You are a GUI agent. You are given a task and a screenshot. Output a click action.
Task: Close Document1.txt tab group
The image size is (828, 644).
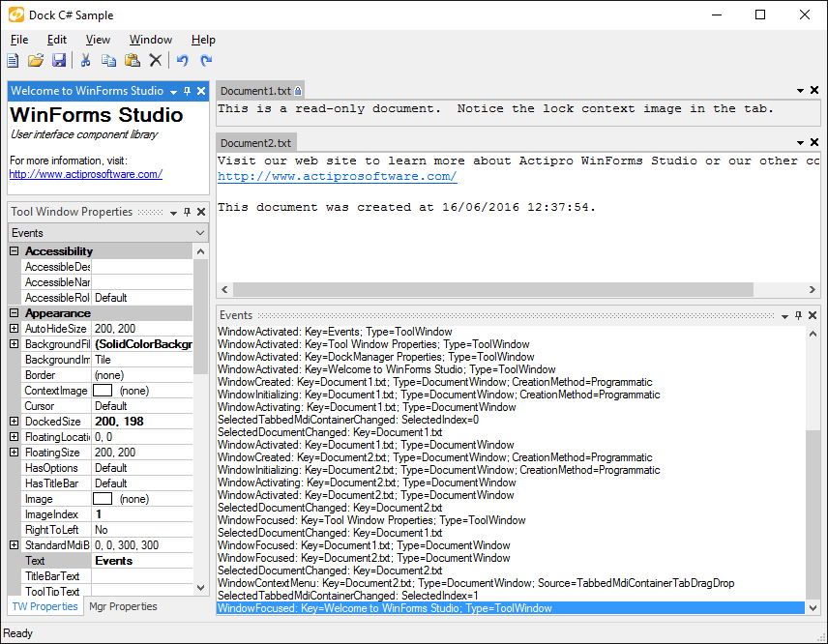click(x=814, y=90)
